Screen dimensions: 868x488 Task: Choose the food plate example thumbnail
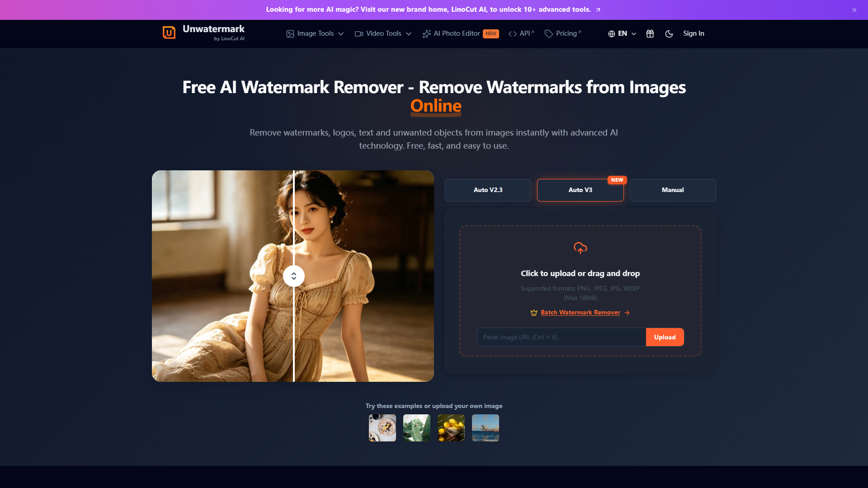point(382,428)
